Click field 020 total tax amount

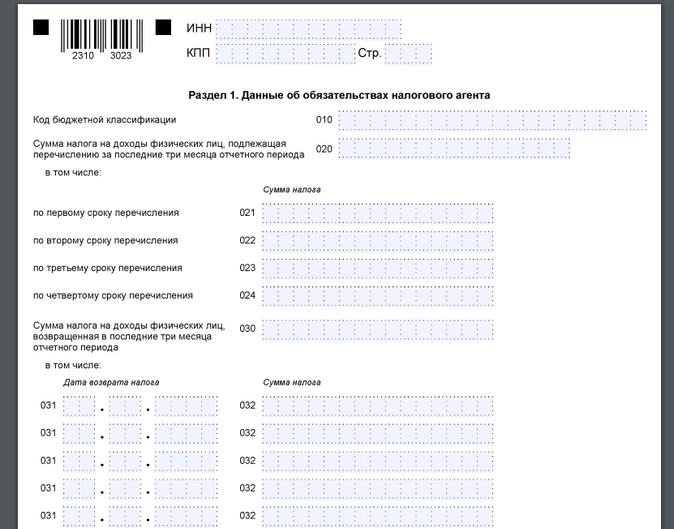tap(454, 149)
